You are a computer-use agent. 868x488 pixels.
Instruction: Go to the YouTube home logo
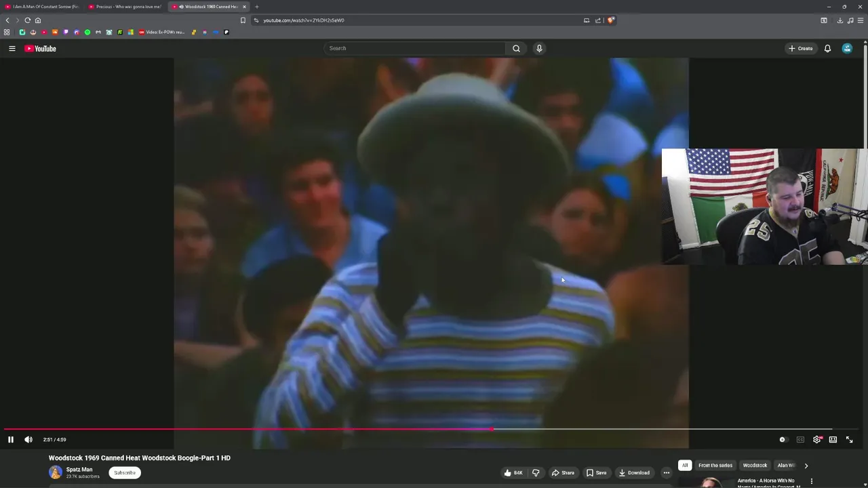click(41, 48)
